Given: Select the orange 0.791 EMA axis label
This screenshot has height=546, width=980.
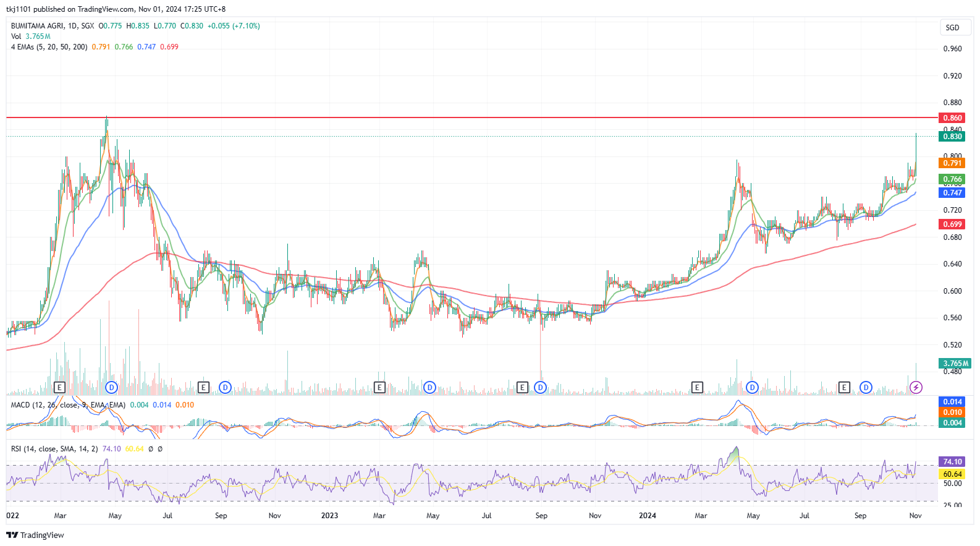Looking at the screenshot, I should [x=952, y=163].
